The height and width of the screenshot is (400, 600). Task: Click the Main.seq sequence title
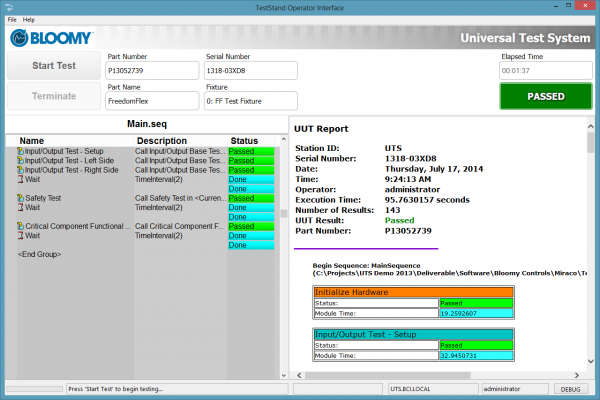point(147,124)
